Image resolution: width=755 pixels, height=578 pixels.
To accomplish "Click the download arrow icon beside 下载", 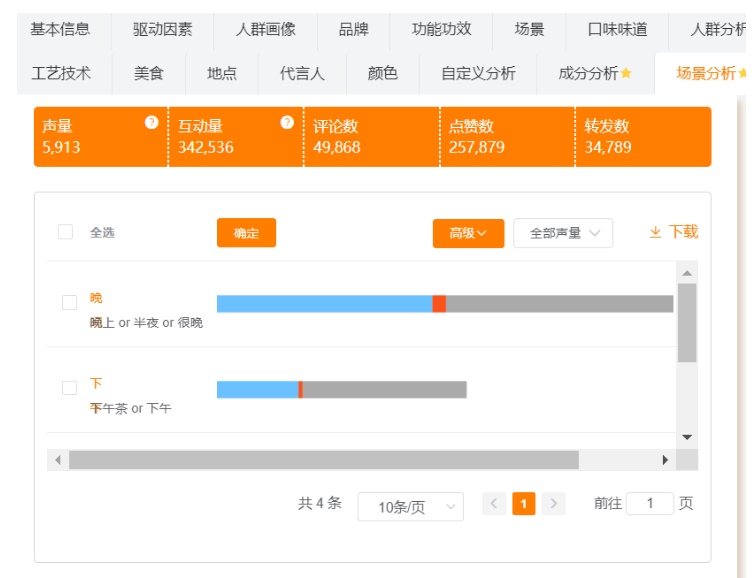I will [x=655, y=232].
